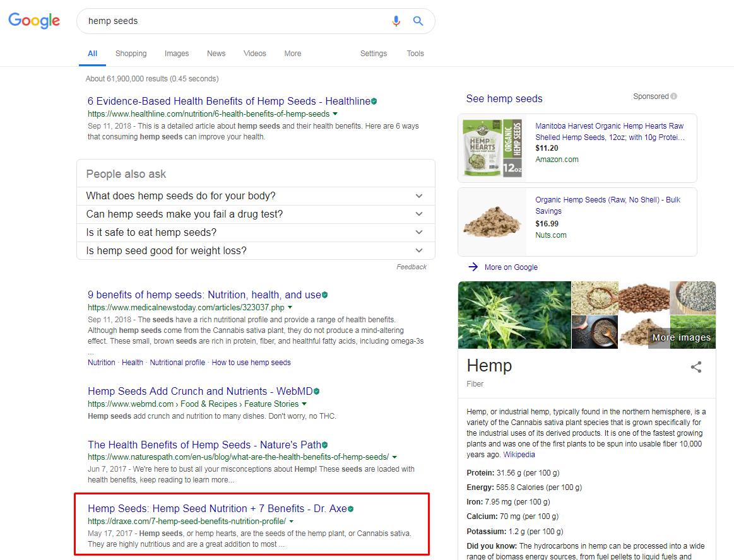Click the Manitoba Harvest Hemp Hearts product image
The image size is (734, 560).
(492, 148)
